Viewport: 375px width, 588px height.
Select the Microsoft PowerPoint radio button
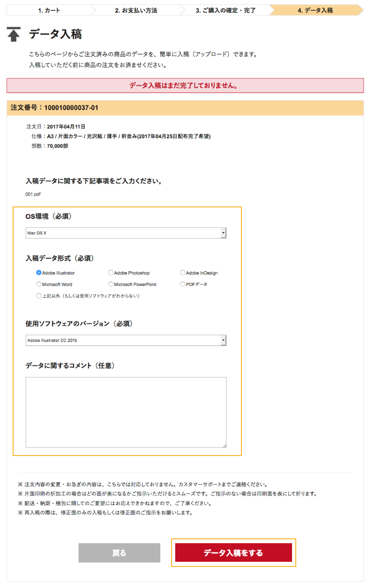click(111, 284)
